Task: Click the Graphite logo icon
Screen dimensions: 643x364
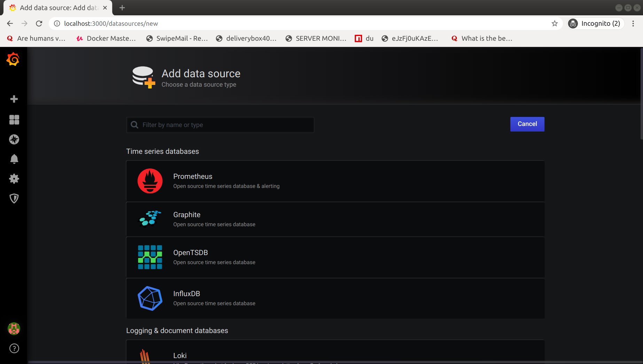Action: coord(150,219)
